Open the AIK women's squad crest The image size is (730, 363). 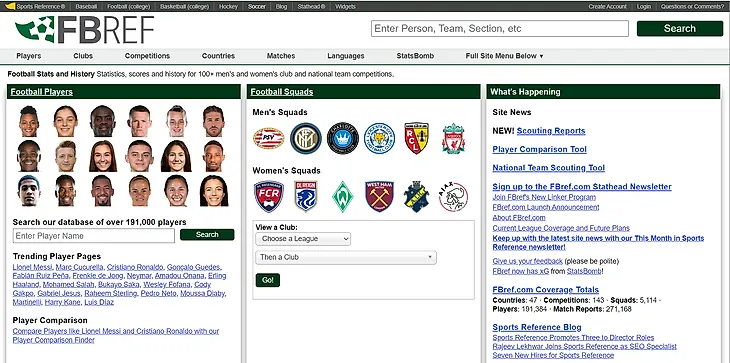point(416,197)
